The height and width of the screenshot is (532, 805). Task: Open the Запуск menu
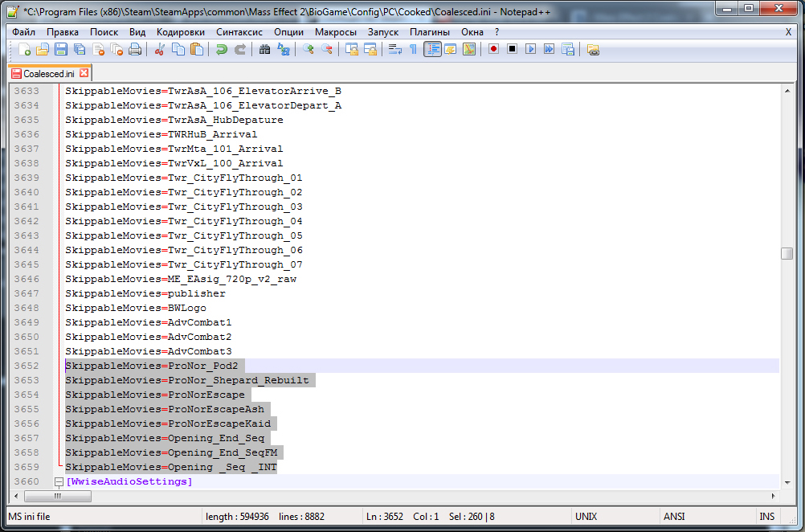click(x=383, y=32)
